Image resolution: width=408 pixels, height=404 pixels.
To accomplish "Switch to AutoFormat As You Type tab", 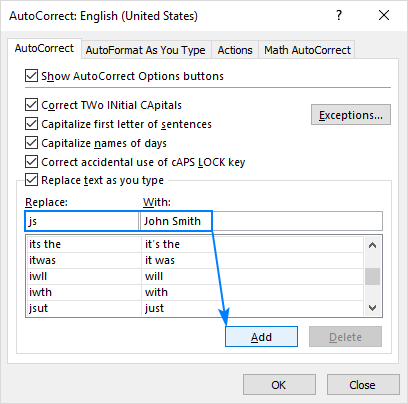I will [x=146, y=50].
